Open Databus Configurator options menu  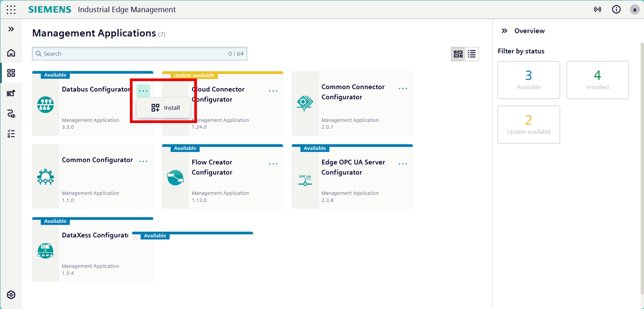[143, 91]
